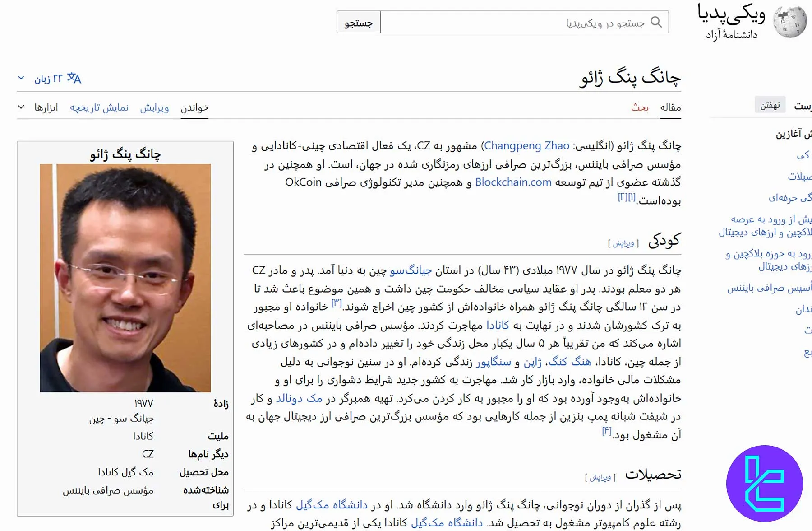Follow the Blockchain.com link
Viewport: 812px width, 531px height.
click(x=513, y=182)
